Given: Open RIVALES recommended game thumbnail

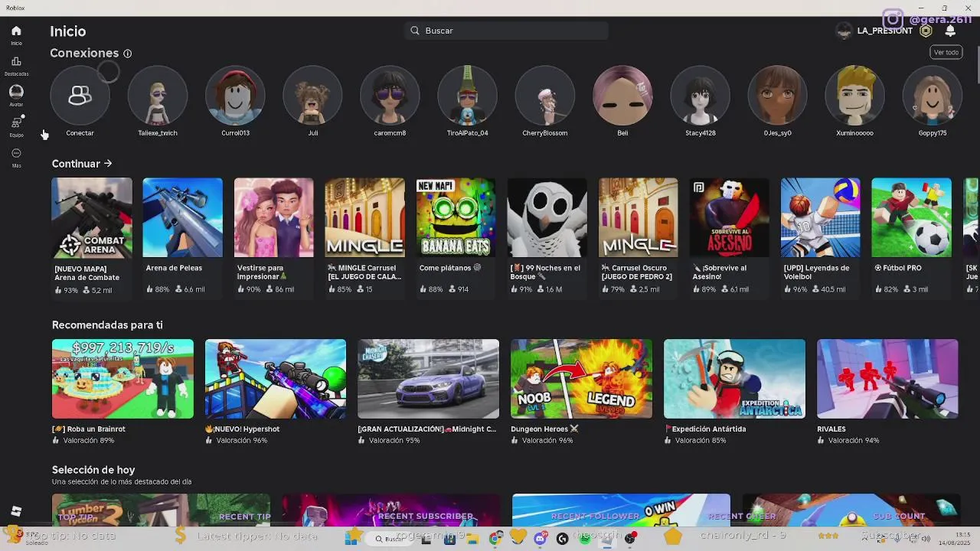Looking at the screenshot, I should (887, 379).
